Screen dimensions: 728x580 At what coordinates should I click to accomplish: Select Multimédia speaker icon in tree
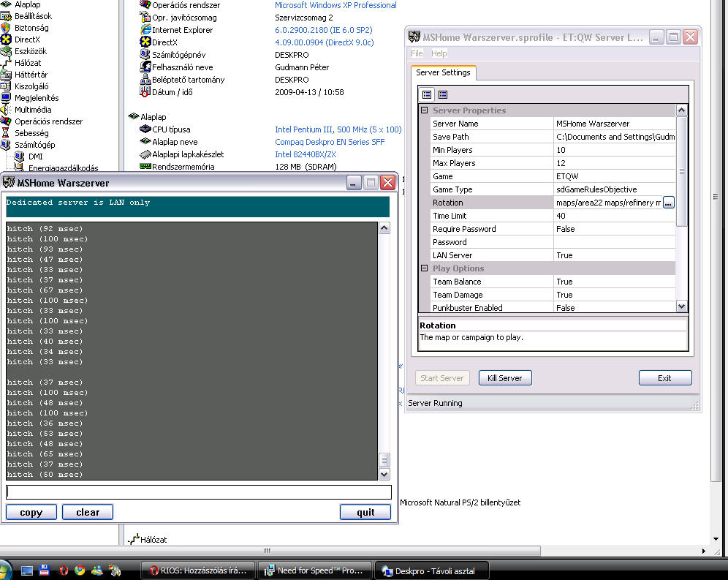pyautogui.click(x=6, y=110)
